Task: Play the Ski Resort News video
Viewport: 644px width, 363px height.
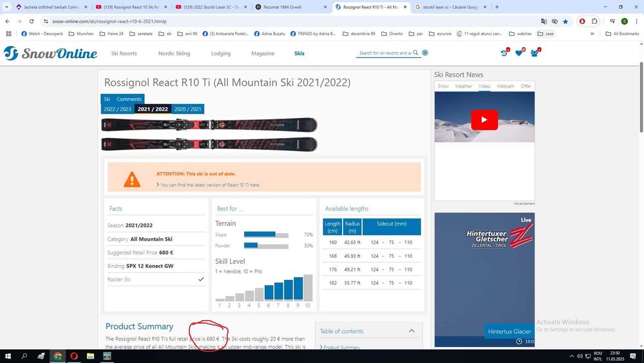Action: click(x=484, y=120)
